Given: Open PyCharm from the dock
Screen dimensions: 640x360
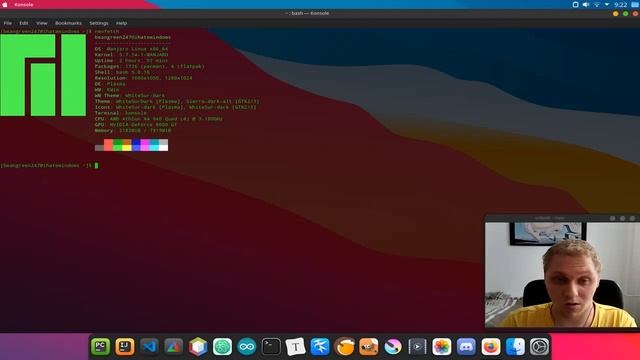Looking at the screenshot, I should pyautogui.click(x=100, y=347).
